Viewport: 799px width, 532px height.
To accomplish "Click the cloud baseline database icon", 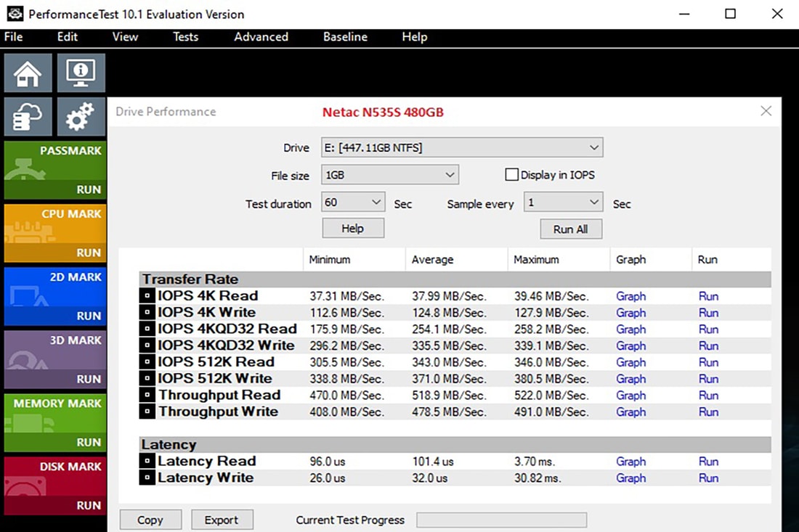I will 28,117.
